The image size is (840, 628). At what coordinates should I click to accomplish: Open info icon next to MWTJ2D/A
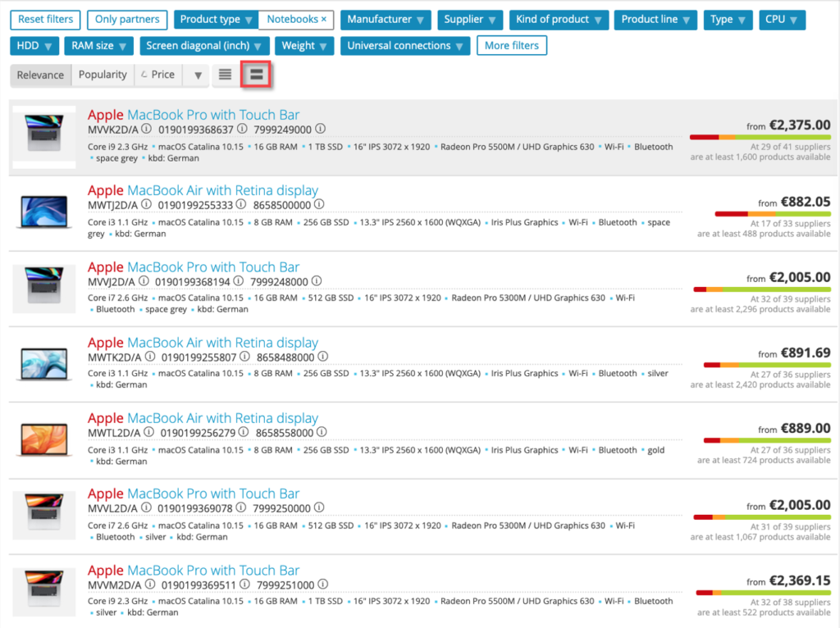coord(146,204)
